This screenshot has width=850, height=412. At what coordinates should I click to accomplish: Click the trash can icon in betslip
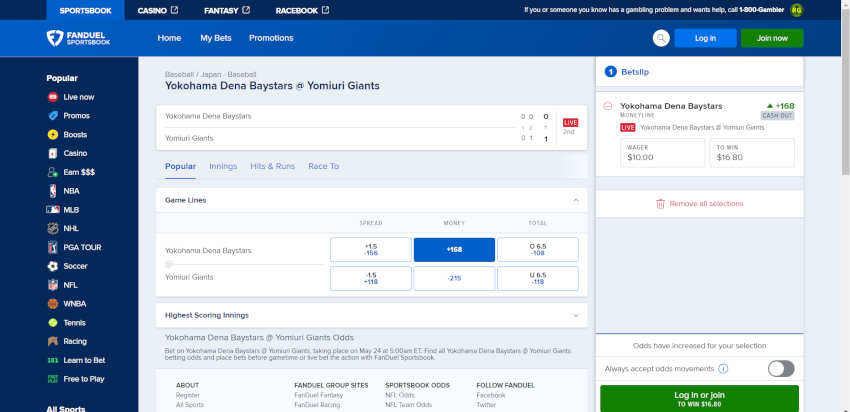660,204
